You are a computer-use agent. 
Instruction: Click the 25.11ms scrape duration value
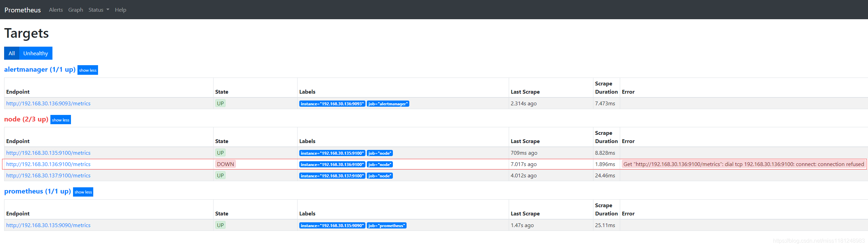point(605,225)
